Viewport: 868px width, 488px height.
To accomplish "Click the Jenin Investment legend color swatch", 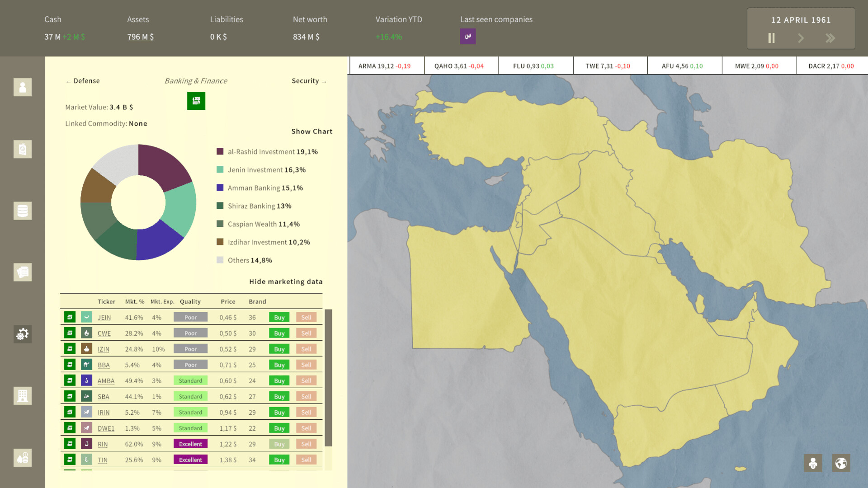I will [220, 169].
